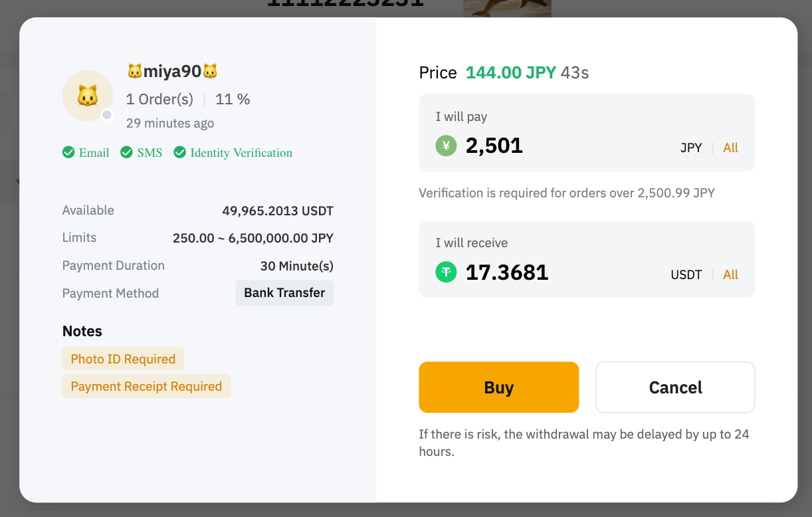Click the green Tether USDT icon
This screenshot has height=517, width=812.
446,272
